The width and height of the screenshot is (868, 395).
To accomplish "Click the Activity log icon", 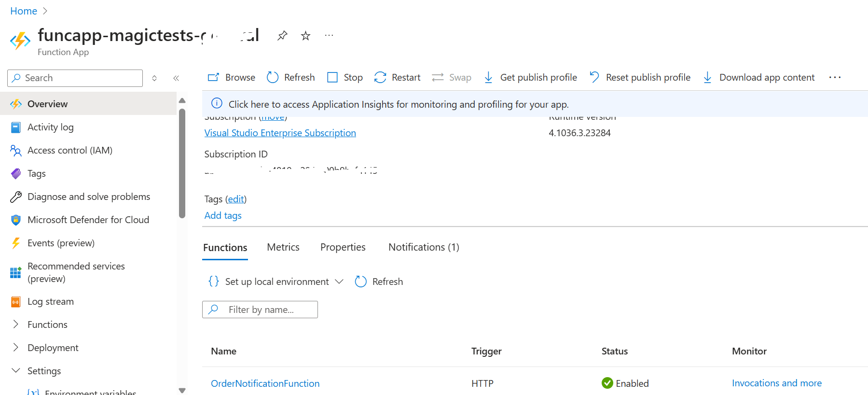I will (16, 127).
